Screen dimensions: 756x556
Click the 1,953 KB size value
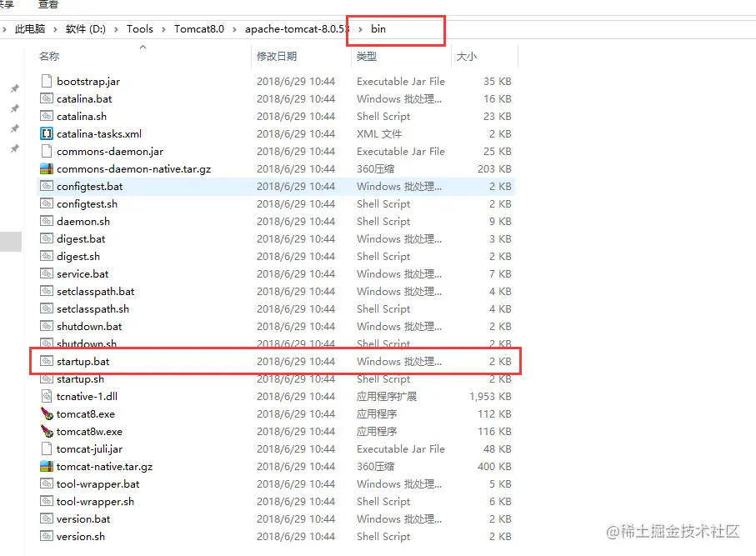(490, 397)
